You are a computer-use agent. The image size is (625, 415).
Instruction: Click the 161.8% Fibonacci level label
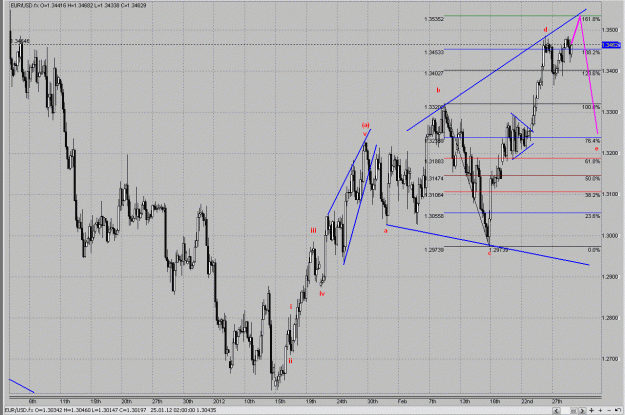(591, 19)
